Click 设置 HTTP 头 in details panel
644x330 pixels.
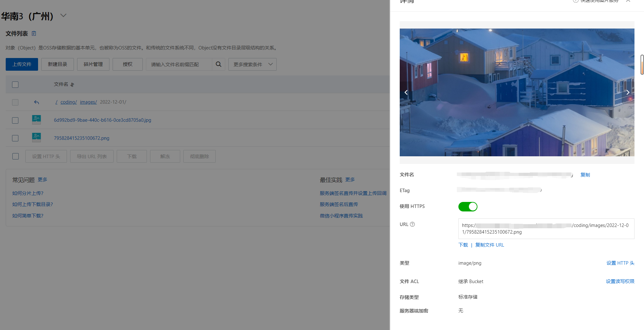click(620, 263)
